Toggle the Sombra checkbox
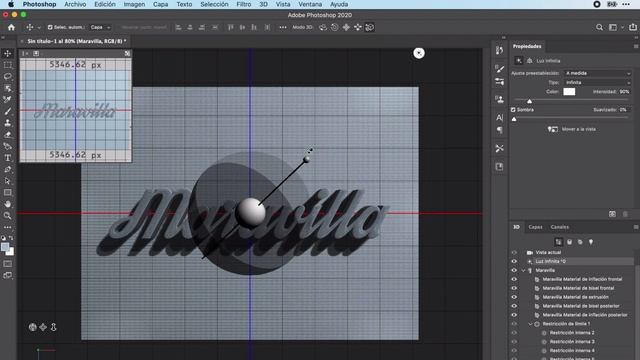Image resolution: width=640 pixels, height=360 pixels. pos(513,110)
